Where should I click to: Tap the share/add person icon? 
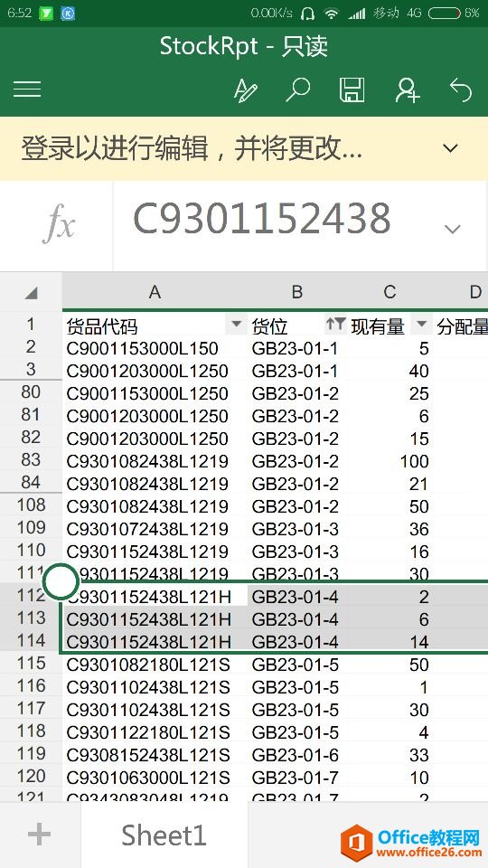pos(408,90)
